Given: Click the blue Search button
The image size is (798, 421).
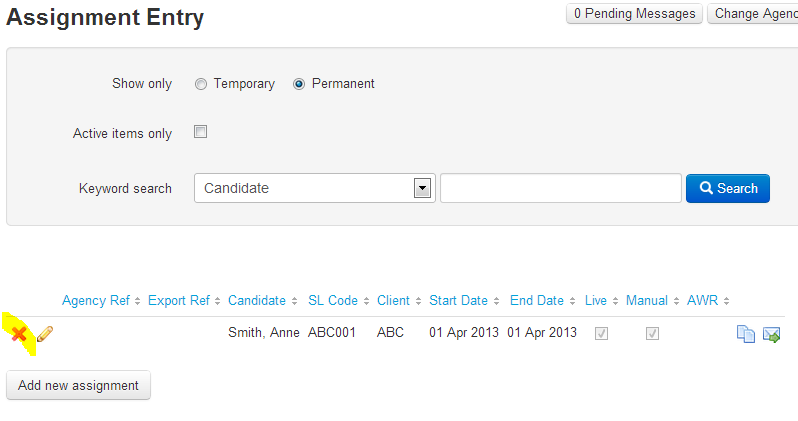Looking at the screenshot, I should click(x=728, y=188).
